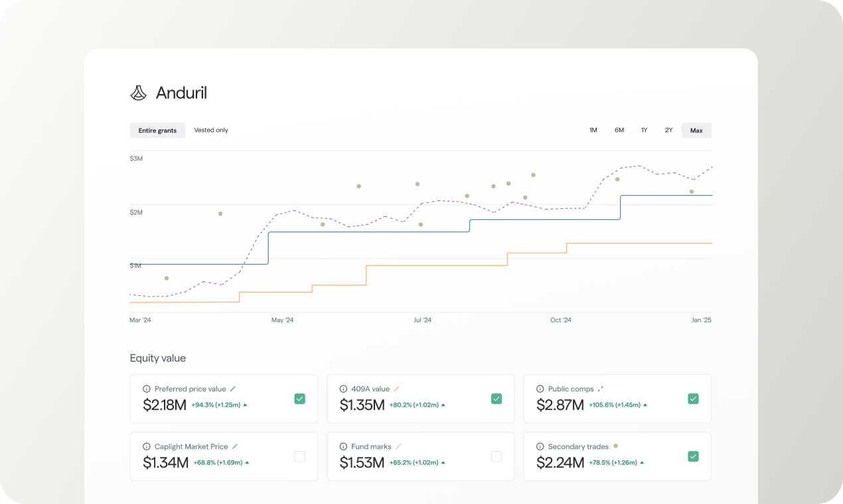Click the $1.34M Caplight amount

pyautogui.click(x=166, y=463)
